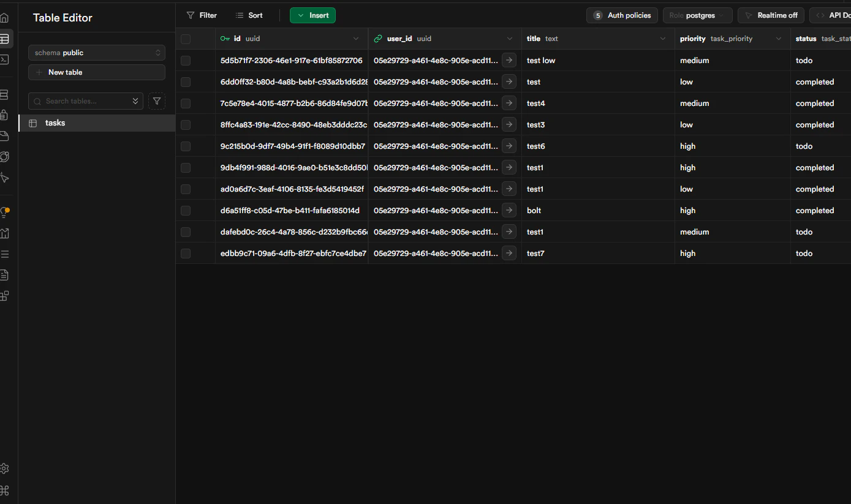
Task: Follow foreign key arrow in test6 row
Action: (509, 146)
